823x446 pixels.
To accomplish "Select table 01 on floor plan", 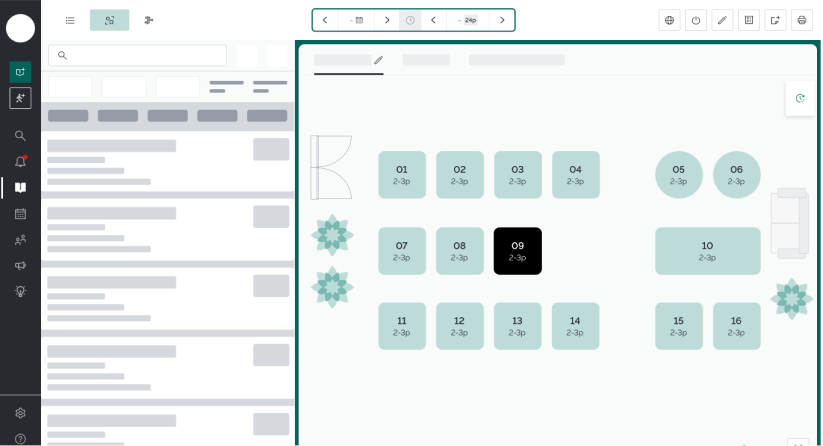I will [402, 175].
